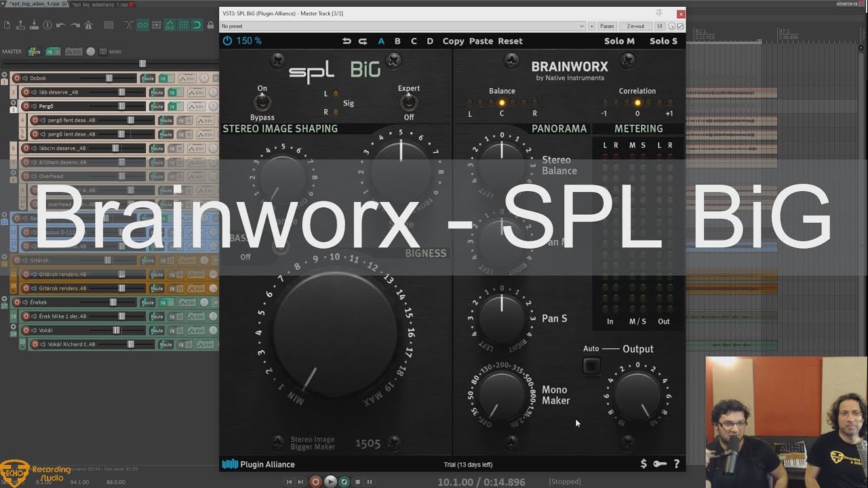Click the plugin power icon next to 150 %
This screenshot has width=868, height=488.
tap(227, 41)
